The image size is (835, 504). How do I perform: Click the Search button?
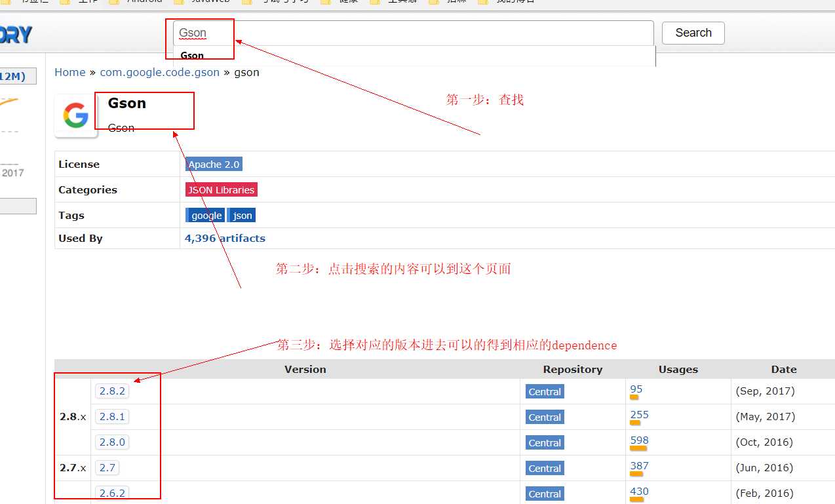[693, 33]
